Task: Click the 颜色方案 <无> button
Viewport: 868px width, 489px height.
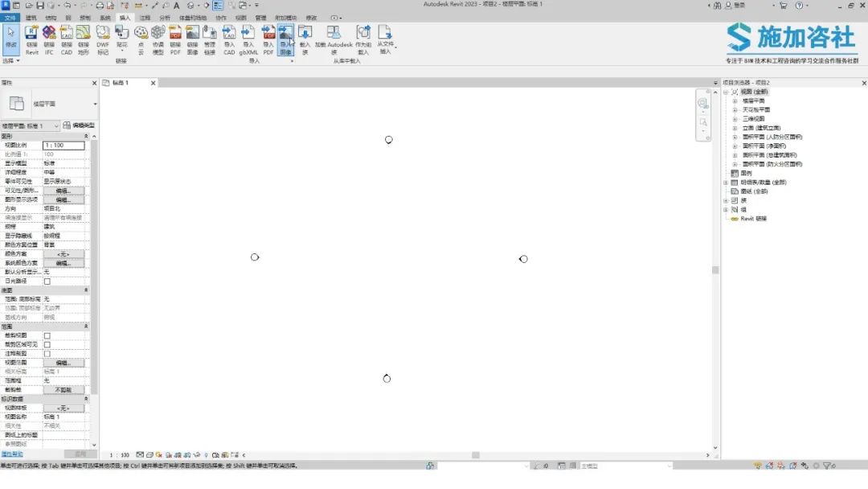Action: [63, 254]
